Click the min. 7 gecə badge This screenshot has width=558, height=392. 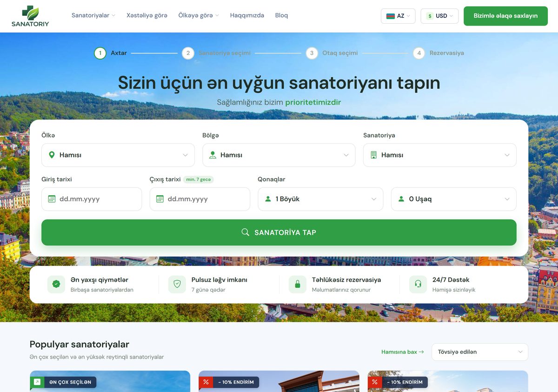[199, 179]
